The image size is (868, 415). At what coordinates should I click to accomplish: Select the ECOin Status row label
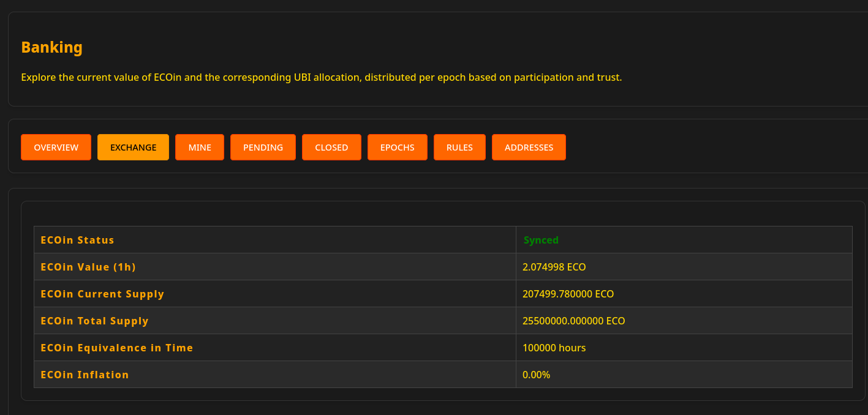coord(77,240)
